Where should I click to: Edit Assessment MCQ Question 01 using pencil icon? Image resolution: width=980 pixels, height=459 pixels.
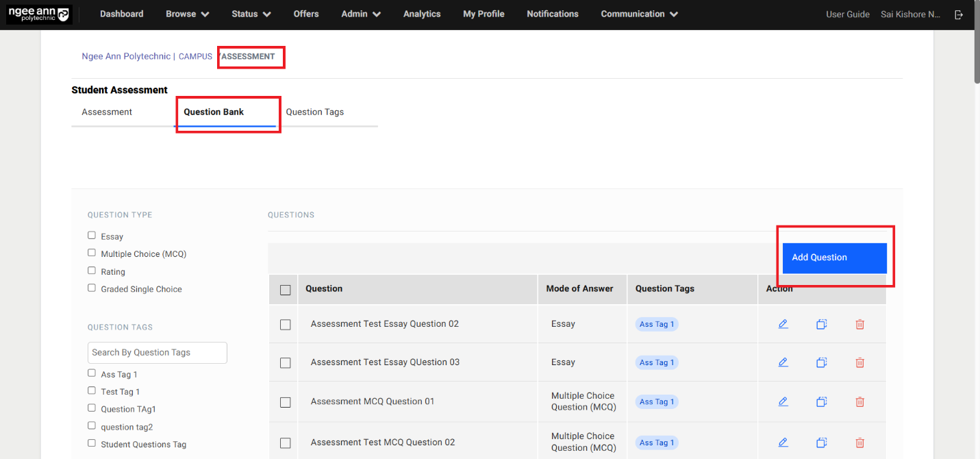pyautogui.click(x=783, y=401)
